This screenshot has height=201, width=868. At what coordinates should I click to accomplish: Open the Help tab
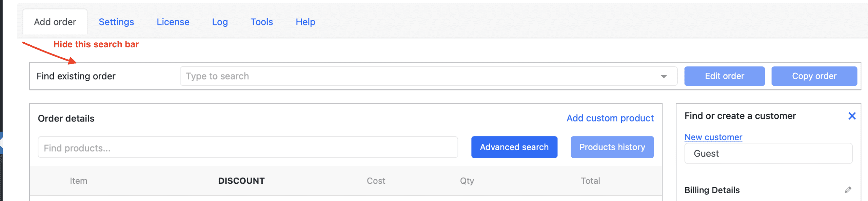pos(305,22)
